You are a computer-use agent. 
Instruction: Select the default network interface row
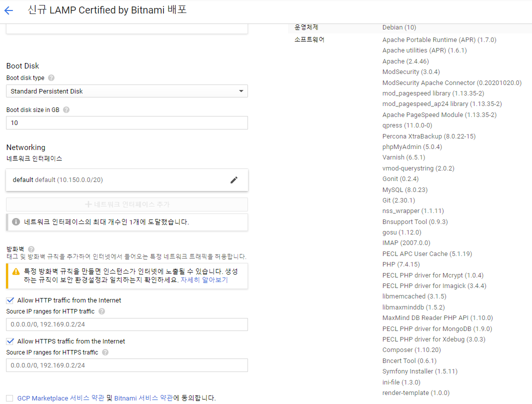(x=127, y=180)
